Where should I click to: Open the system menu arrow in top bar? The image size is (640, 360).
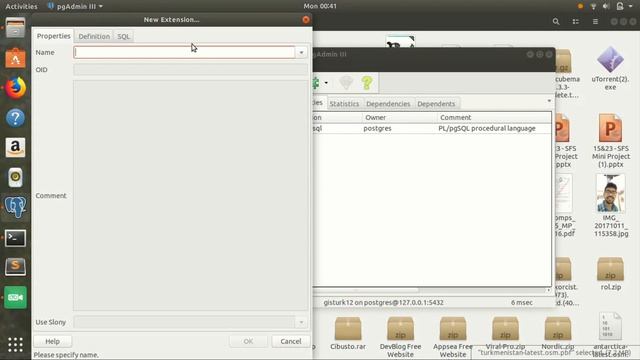pos(631,6)
